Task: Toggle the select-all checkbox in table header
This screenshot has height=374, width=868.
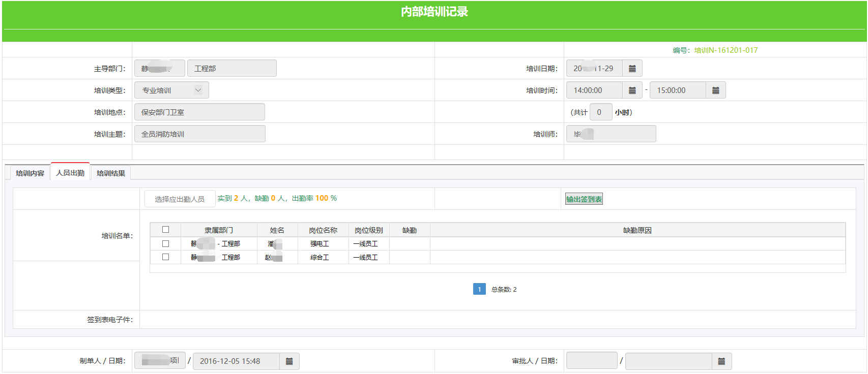Action: pyautogui.click(x=165, y=230)
